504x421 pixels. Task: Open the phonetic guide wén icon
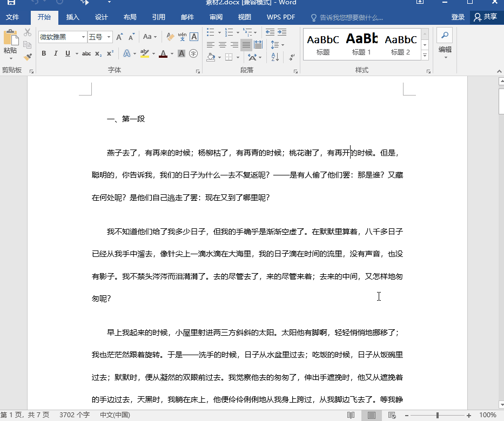[x=182, y=37]
